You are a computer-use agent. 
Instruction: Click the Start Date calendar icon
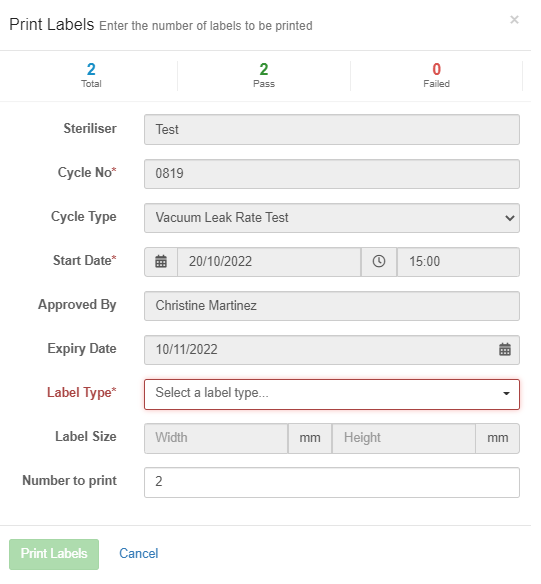(x=160, y=261)
